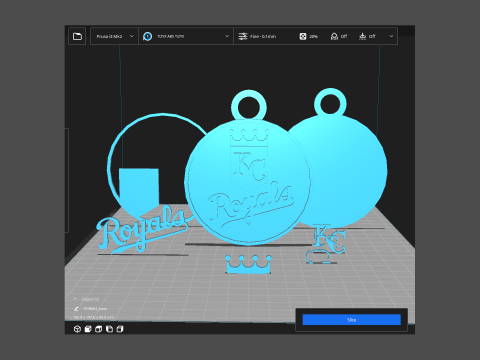The height and width of the screenshot is (360, 480).
Task: Select the ROYALS object name in list
Action: [x=95, y=309]
